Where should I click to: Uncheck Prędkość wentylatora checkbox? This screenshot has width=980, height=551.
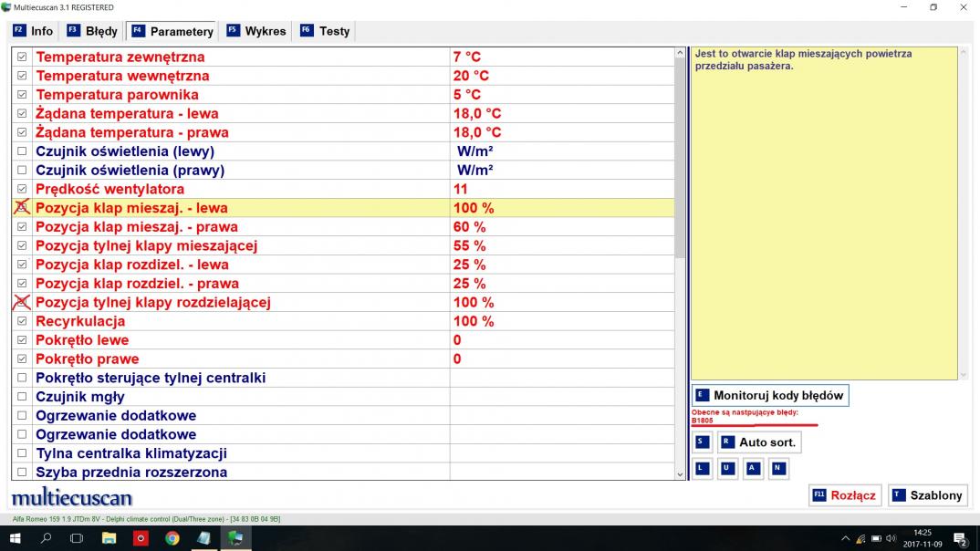point(22,189)
